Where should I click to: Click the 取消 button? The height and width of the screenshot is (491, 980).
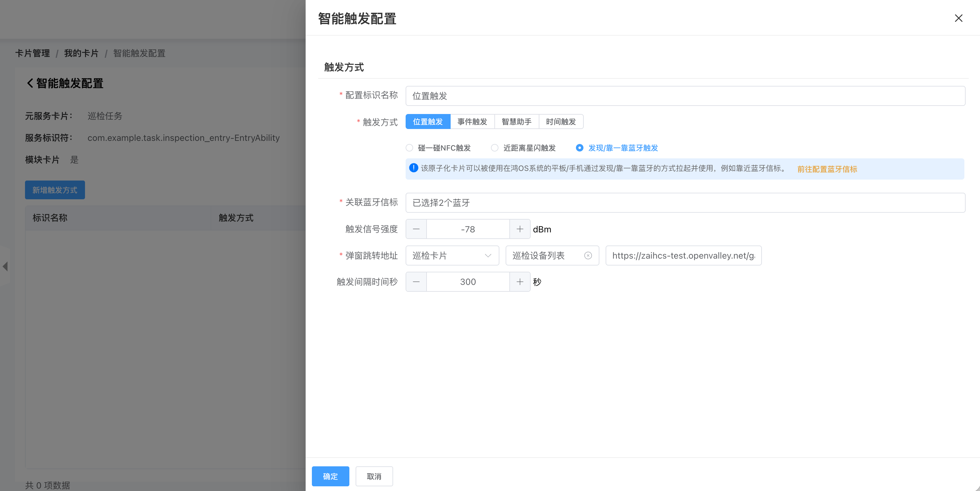[374, 476]
